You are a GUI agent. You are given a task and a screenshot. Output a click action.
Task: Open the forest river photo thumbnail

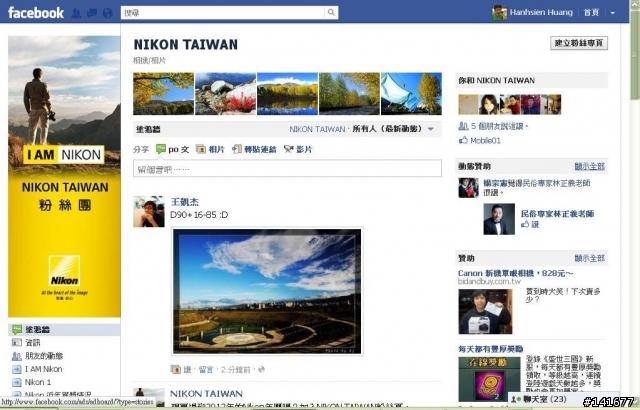pos(349,93)
